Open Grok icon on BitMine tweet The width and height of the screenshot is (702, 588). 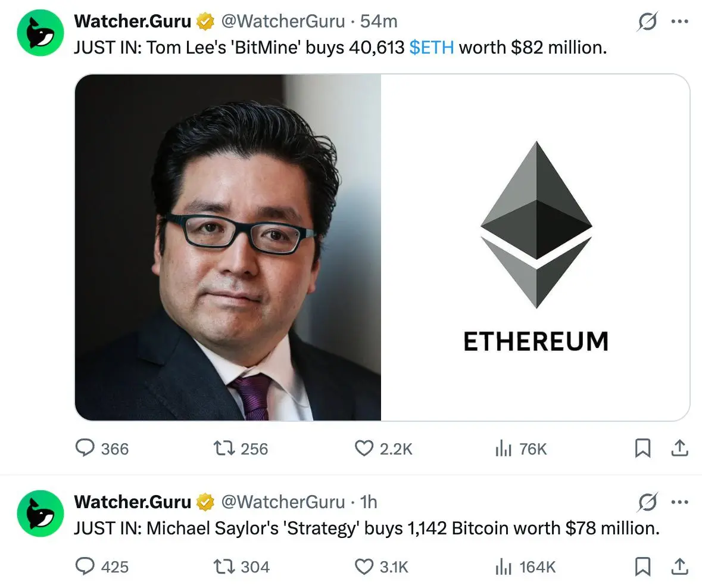(647, 21)
